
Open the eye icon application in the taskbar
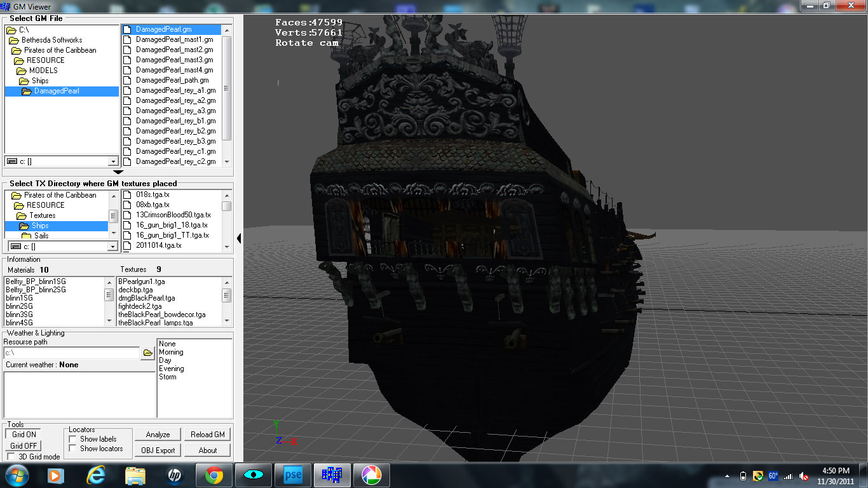(x=253, y=475)
